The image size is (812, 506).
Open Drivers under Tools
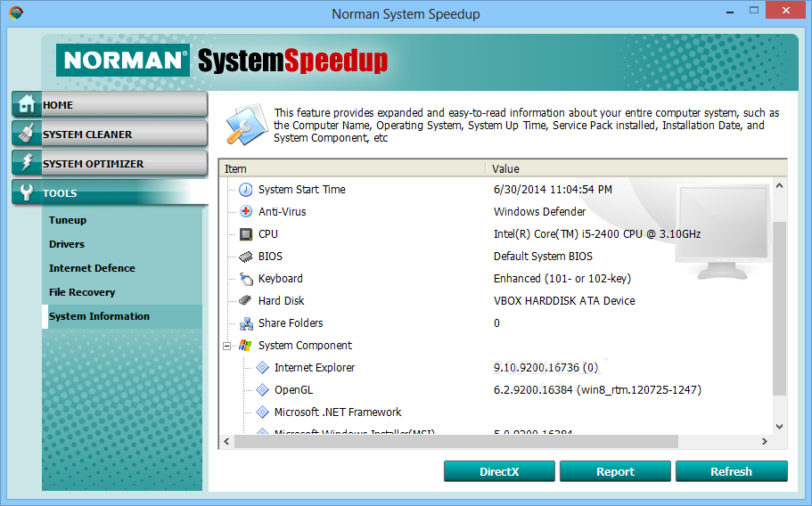pos(66,244)
